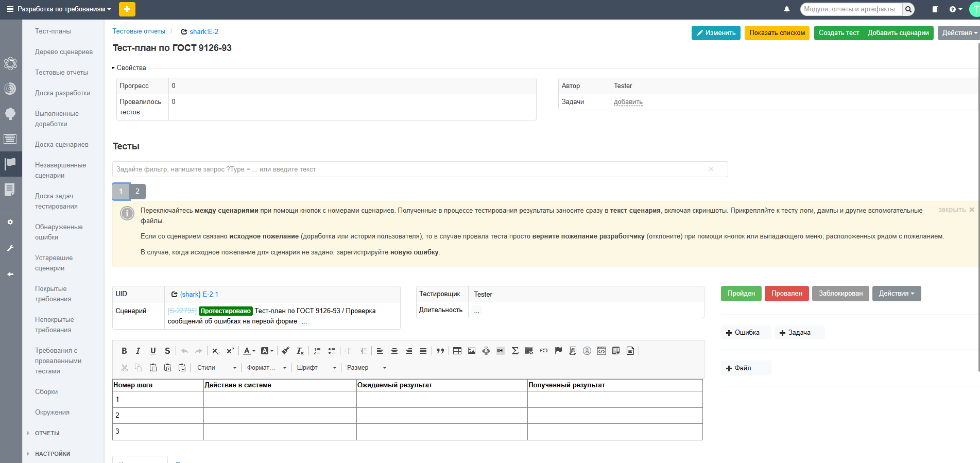Open the background color picker
The image size is (980, 463).
(x=267, y=351)
